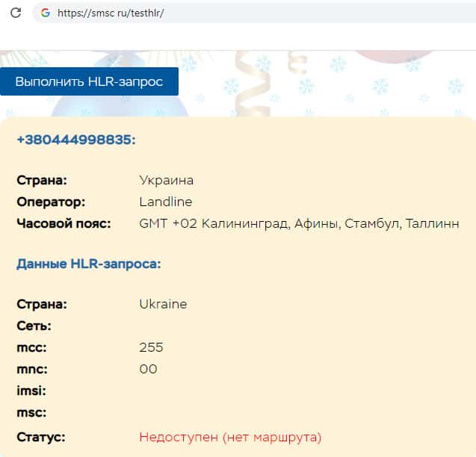
Task: Click the mnc value 00
Action: (x=148, y=369)
